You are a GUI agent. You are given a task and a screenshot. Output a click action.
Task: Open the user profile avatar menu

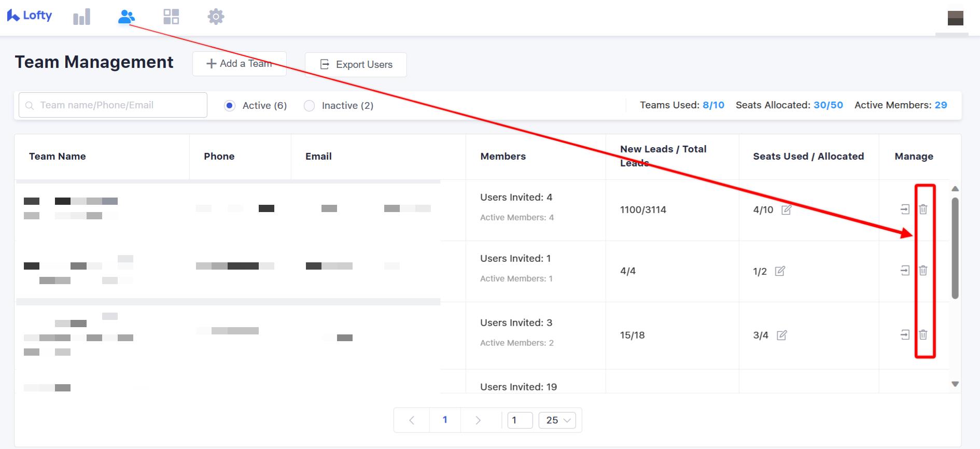(955, 18)
